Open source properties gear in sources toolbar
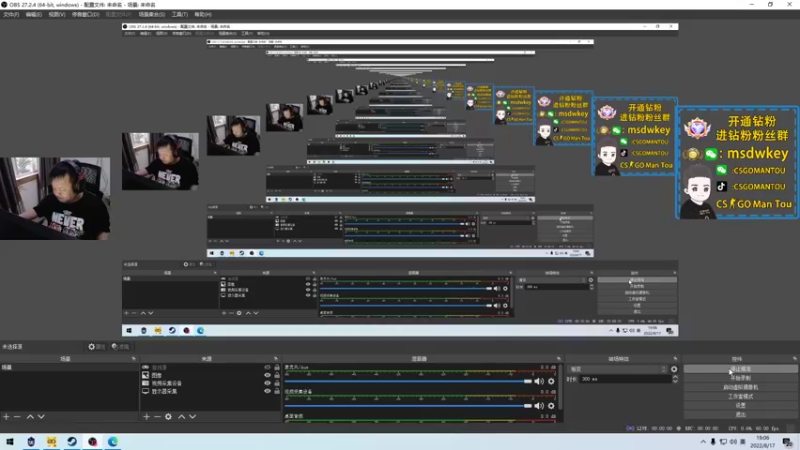This screenshot has width=800, height=450. point(168,417)
